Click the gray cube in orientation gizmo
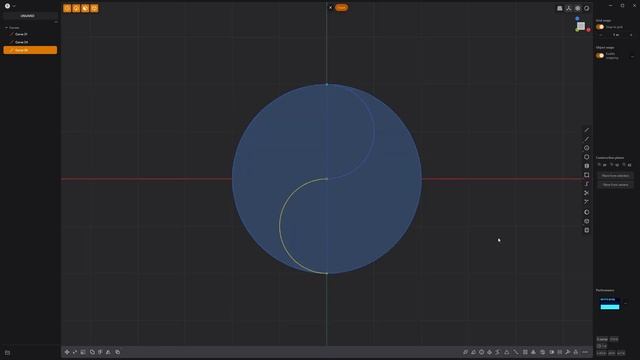Screen dimensions: 640x360 tap(581, 26)
